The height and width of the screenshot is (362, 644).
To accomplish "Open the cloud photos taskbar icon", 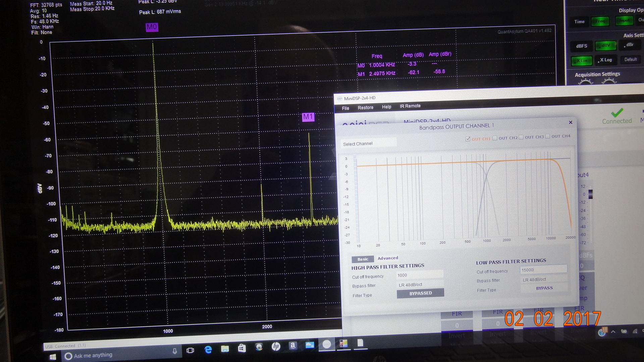I will point(310,345).
